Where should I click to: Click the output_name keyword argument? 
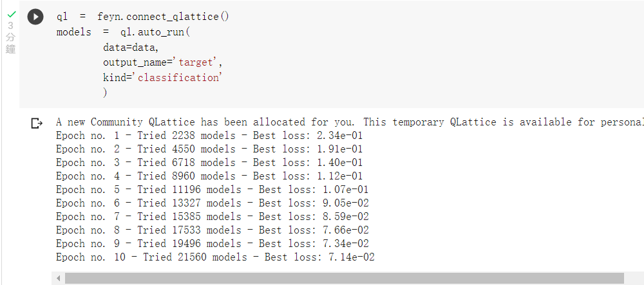135,62
